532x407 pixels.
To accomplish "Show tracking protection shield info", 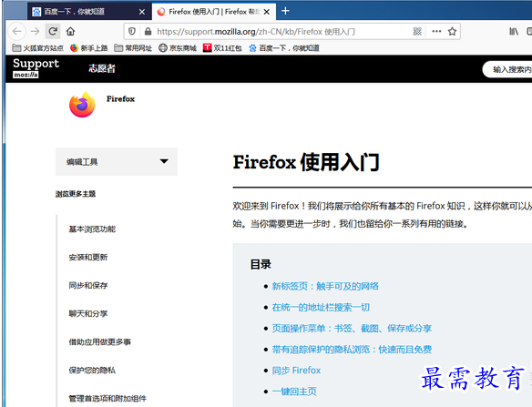I will click(132, 32).
